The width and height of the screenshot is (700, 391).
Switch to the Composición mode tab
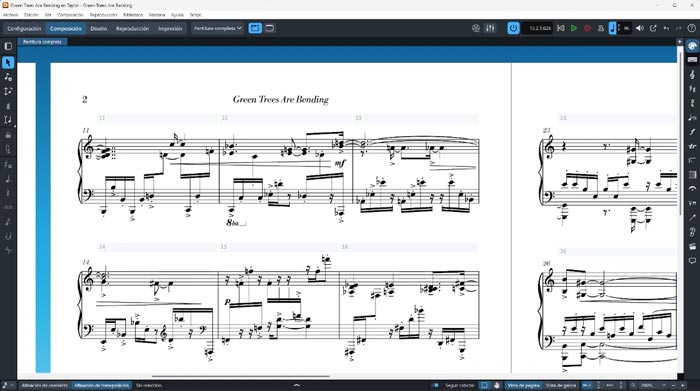[x=66, y=28]
